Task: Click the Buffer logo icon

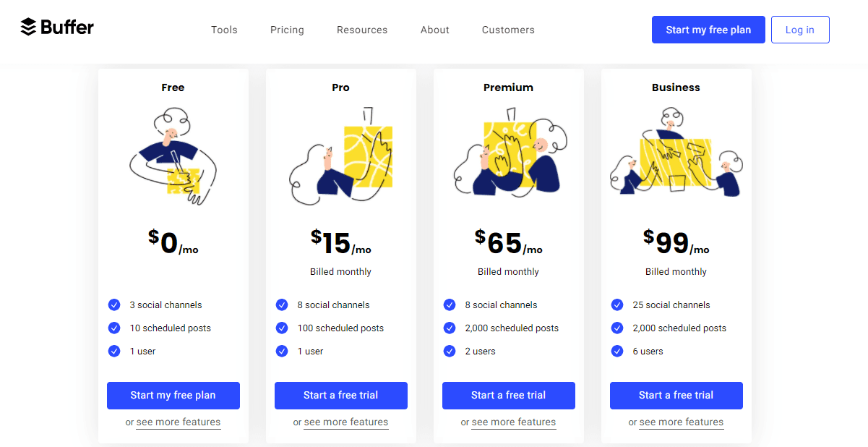Action: [x=28, y=27]
